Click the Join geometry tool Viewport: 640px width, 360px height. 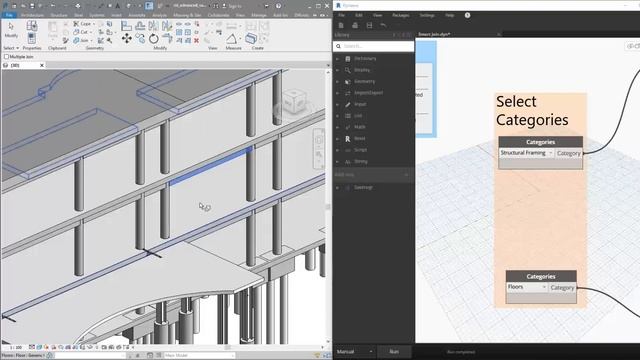point(82,40)
